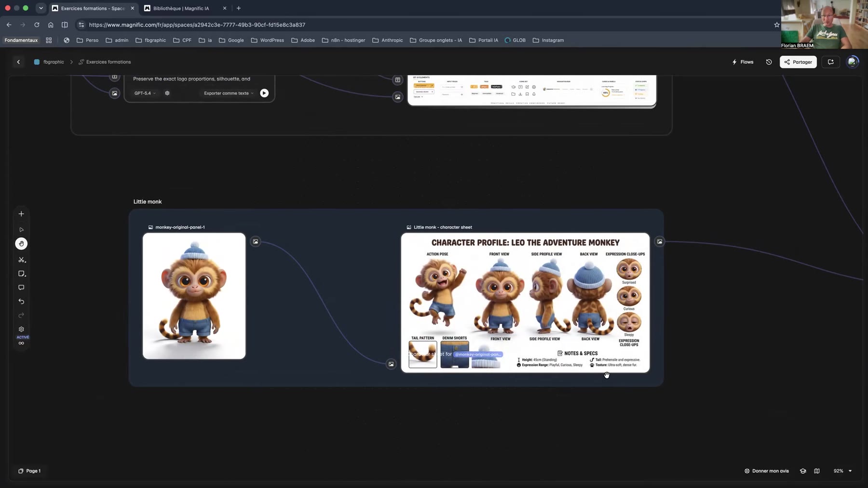Select the monkey-original-panel-1 image thumbnail

194,296
